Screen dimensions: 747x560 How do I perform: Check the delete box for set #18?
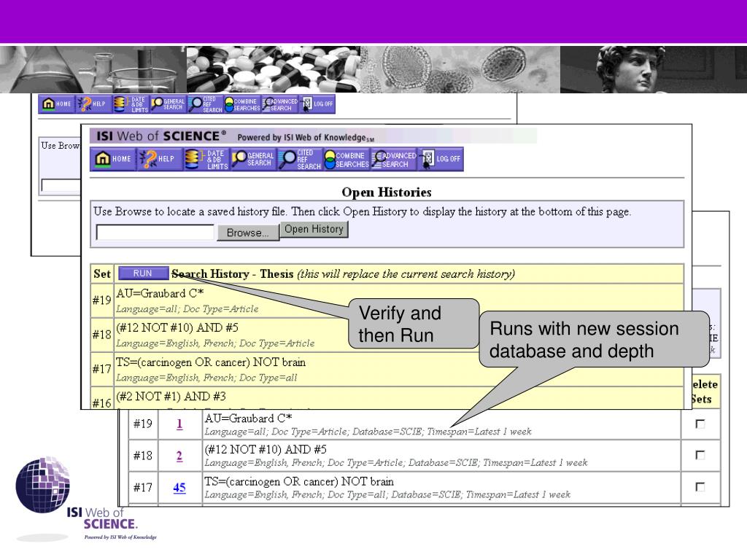click(700, 455)
